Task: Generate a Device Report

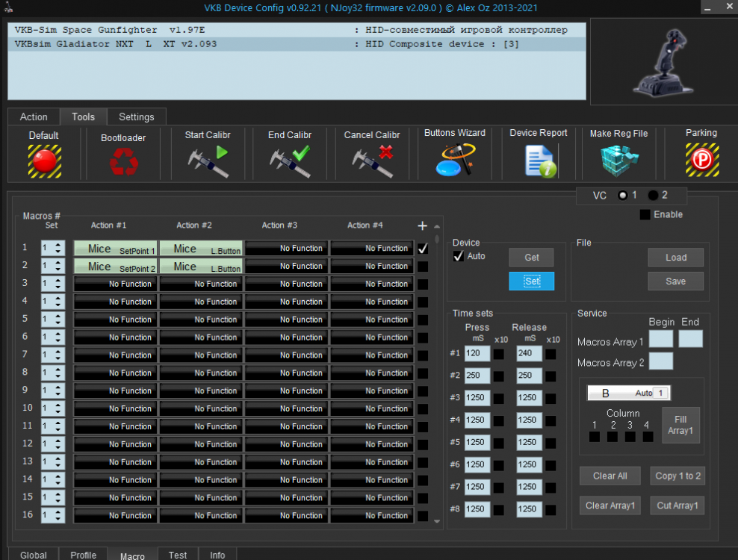Action: point(539,160)
